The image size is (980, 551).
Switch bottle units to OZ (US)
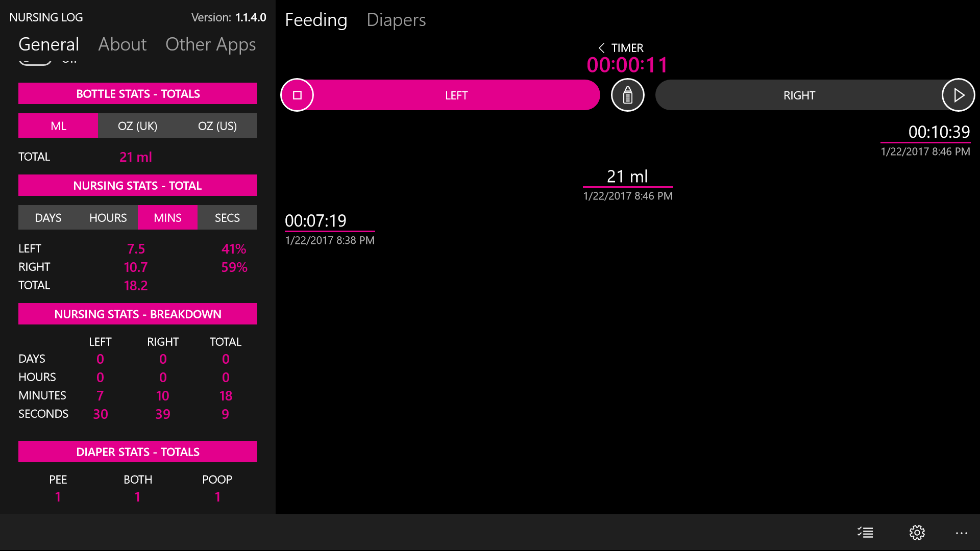[x=217, y=126]
